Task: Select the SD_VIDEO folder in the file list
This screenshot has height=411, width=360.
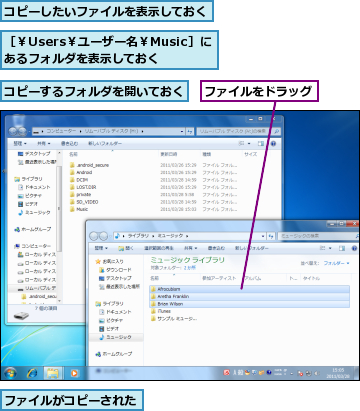Action: click(x=84, y=202)
